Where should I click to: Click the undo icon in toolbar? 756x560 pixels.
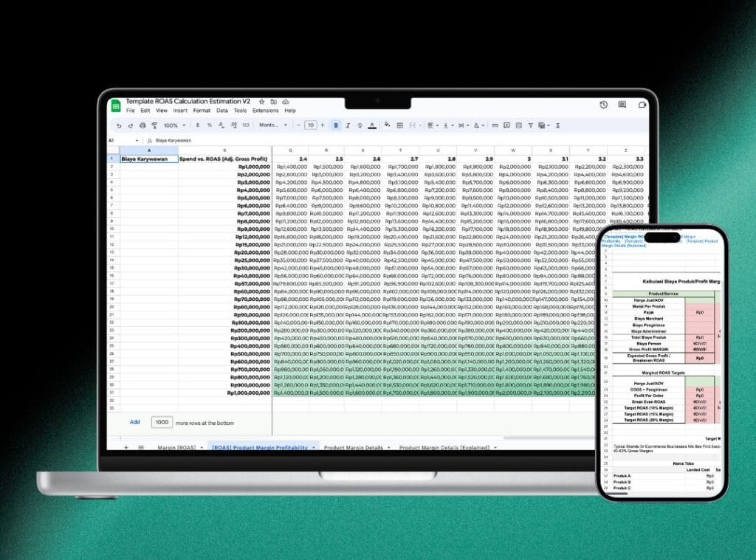pos(119,125)
